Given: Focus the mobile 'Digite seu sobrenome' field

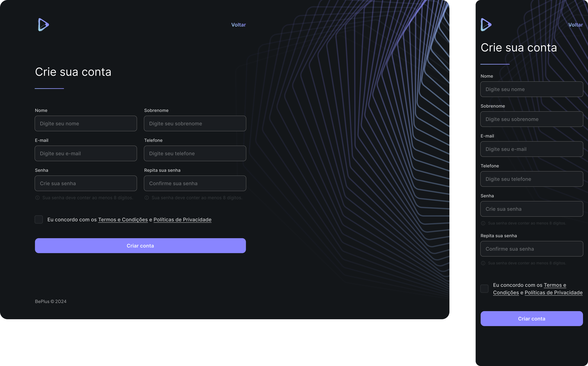Looking at the screenshot, I should tap(532, 119).
